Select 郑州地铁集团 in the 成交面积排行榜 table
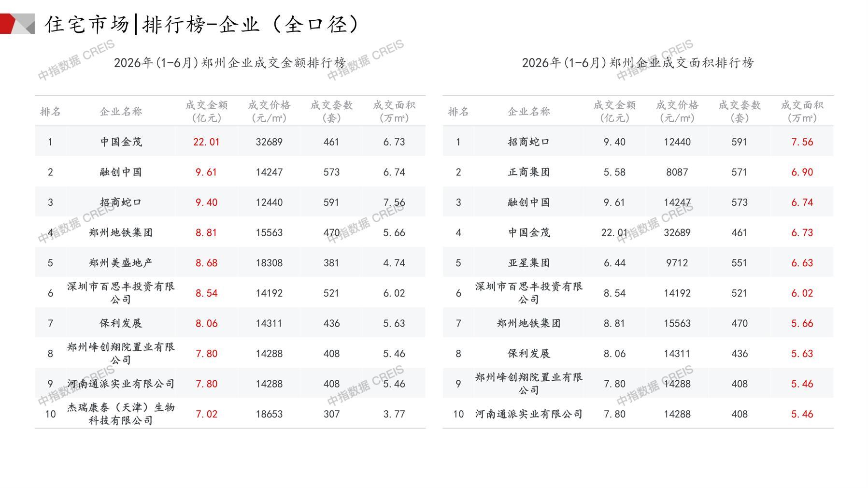868x488 pixels. 529,323
